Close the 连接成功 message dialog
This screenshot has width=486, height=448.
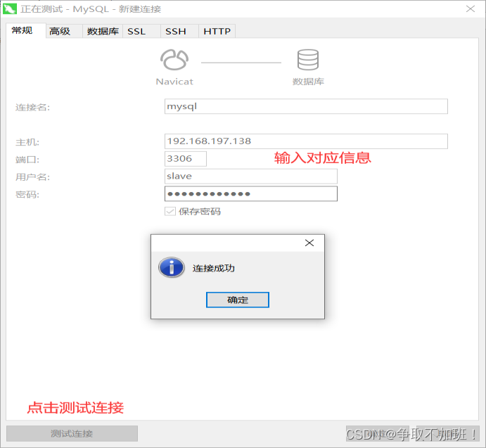click(x=309, y=243)
